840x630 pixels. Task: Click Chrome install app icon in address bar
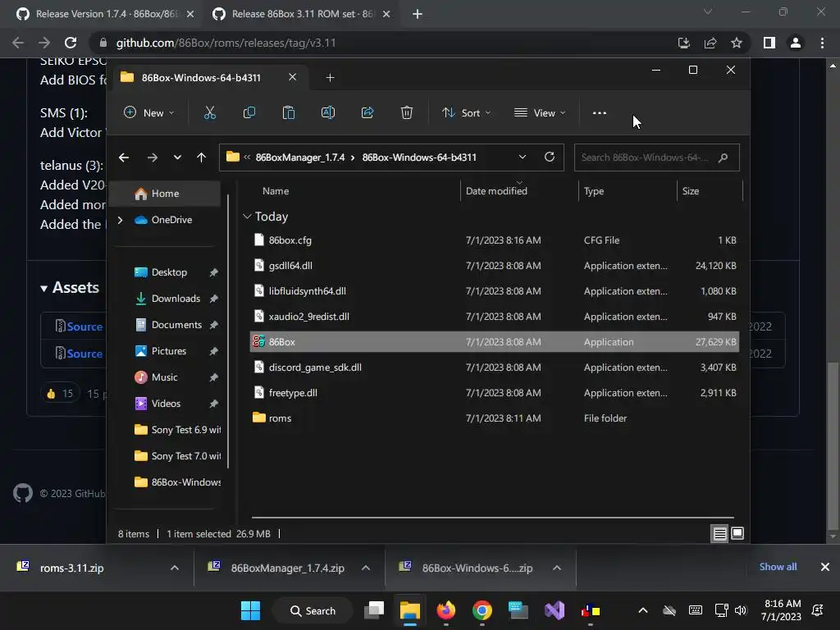[684, 43]
